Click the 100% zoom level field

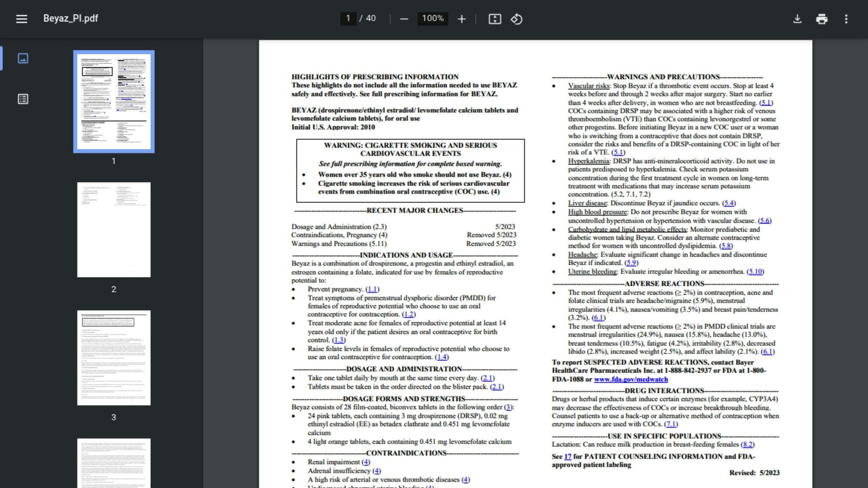click(432, 18)
